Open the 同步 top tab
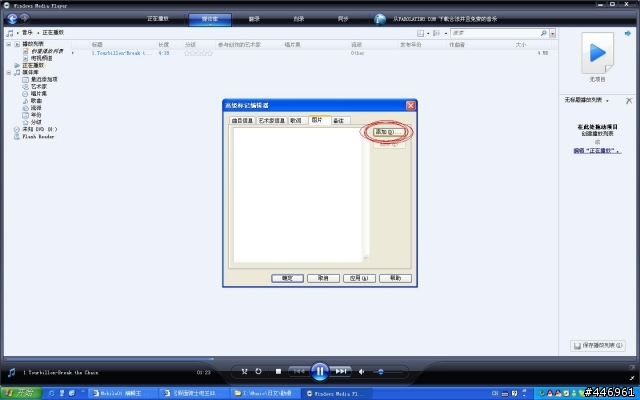 click(x=343, y=19)
